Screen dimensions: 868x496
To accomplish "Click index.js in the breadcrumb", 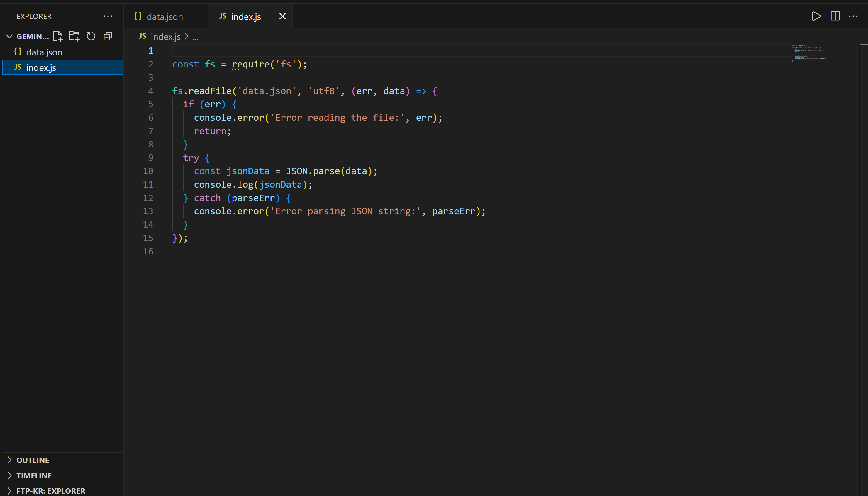I will coord(166,36).
